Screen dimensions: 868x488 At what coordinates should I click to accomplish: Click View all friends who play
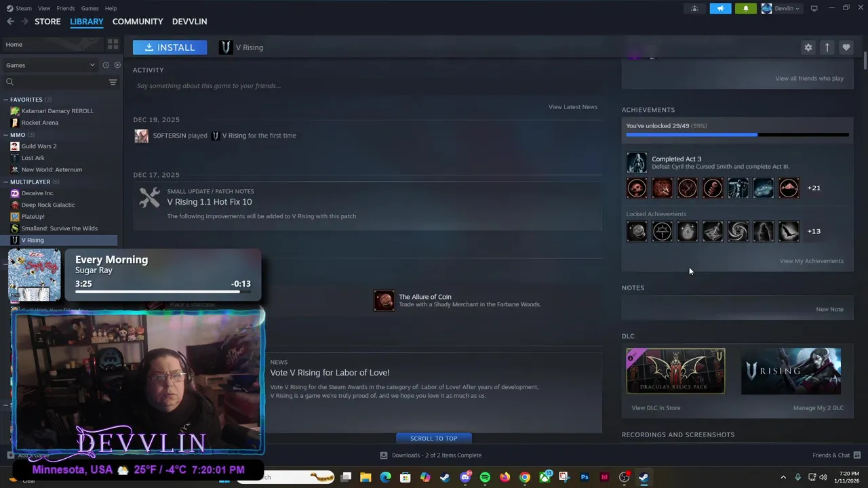pyautogui.click(x=809, y=79)
